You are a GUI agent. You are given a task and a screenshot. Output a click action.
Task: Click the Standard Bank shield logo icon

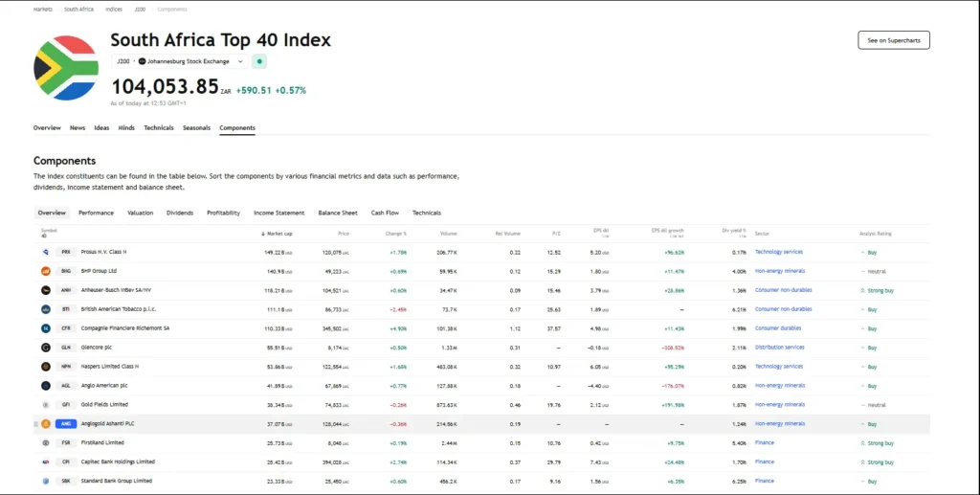[x=46, y=481]
